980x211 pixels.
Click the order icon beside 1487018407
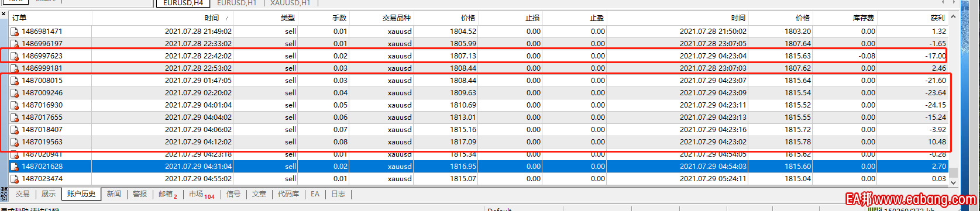click(x=15, y=130)
